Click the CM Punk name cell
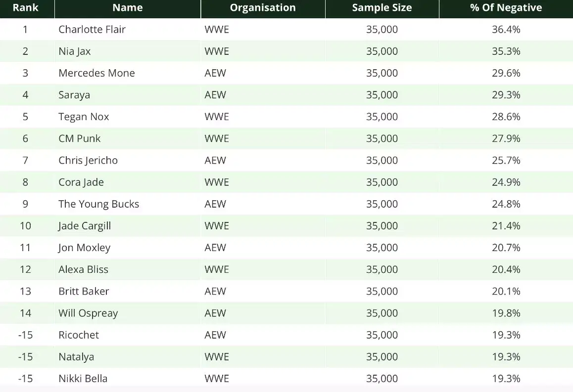This screenshot has width=573, height=392. coord(79,138)
